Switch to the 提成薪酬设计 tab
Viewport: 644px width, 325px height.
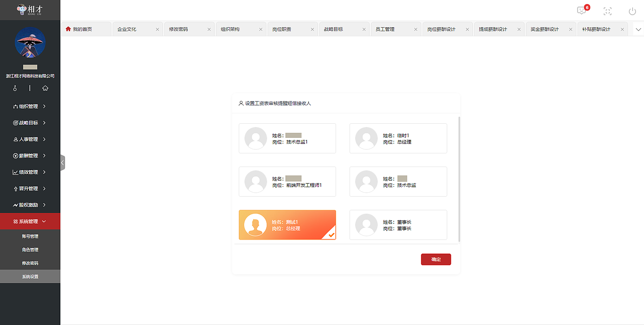point(499,29)
